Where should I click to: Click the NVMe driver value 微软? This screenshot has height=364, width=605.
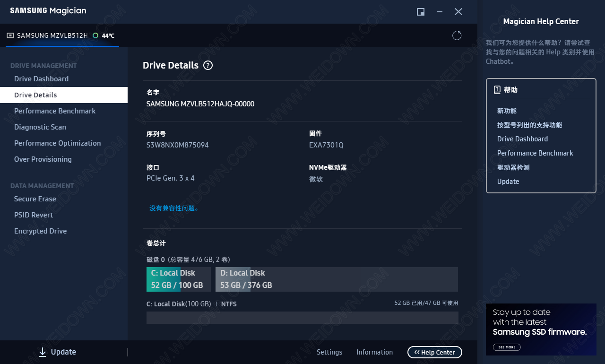click(x=316, y=179)
